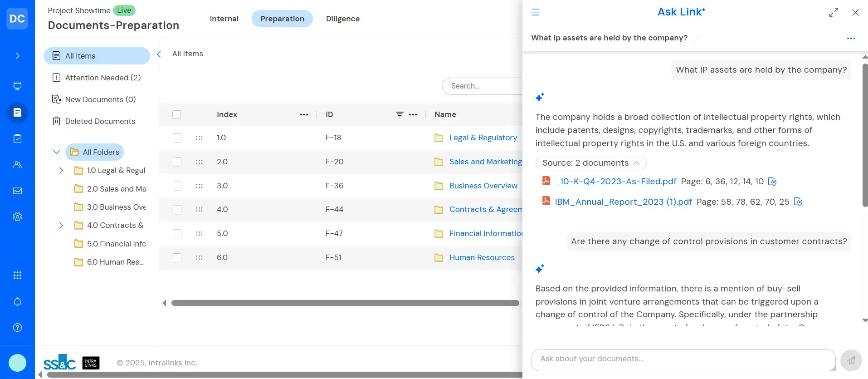Image resolution: width=868 pixels, height=379 pixels.
Task: Click the Ask Link hamburger menu icon
Action: coord(535,12)
